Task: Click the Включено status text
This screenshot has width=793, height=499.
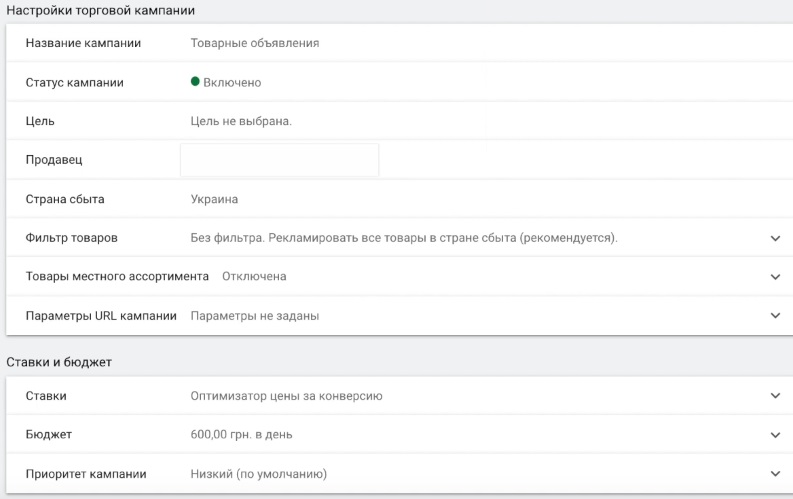Action: tap(232, 82)
